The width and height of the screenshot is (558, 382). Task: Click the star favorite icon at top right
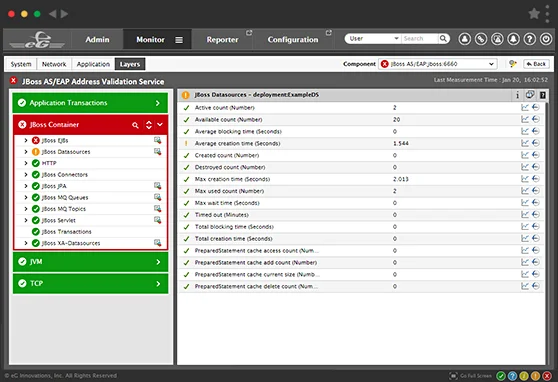[x=534, y=14]
